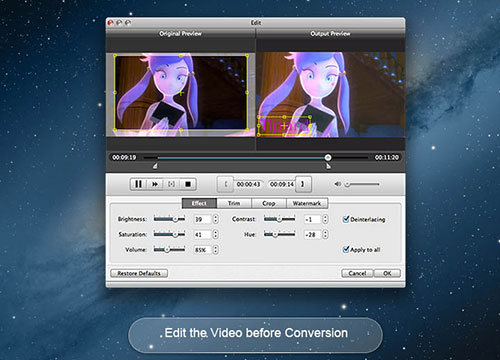This screenshot has width=500, height=360.
Task: Set trim start with left bracket button
Action: click(x=226, y=184)
